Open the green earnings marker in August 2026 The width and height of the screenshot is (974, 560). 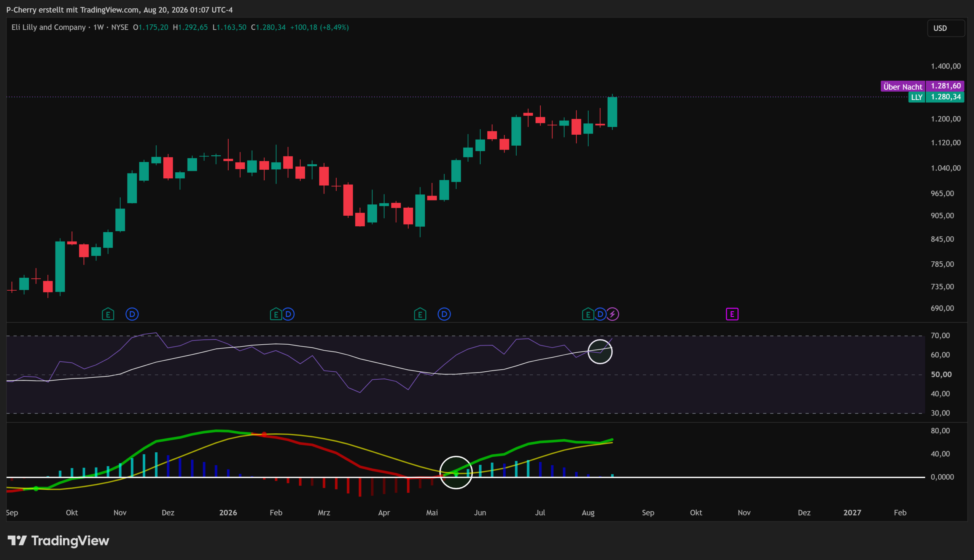click(588, 314)
